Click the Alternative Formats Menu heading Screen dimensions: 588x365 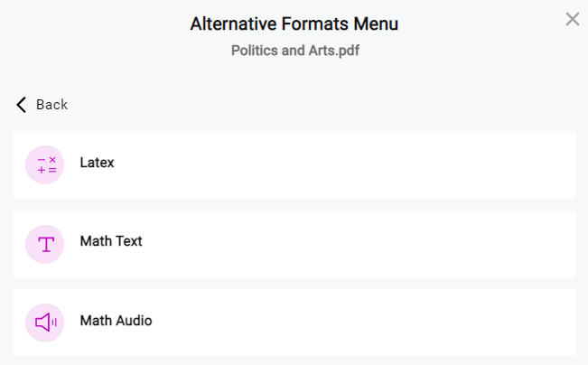(294, 24)
